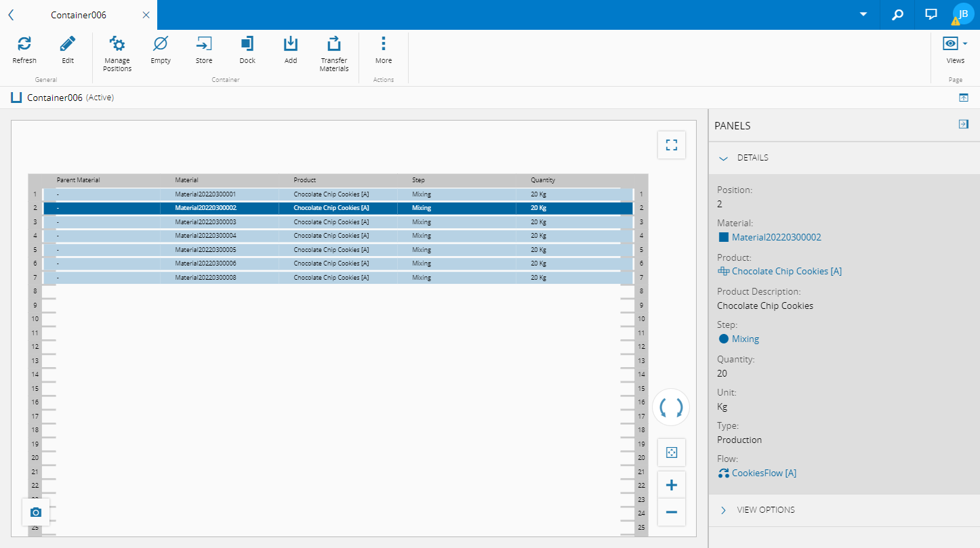Click the Refresh icon in toolbar
This screenshot has height=548, width=980.
click(x=24, y=45)
